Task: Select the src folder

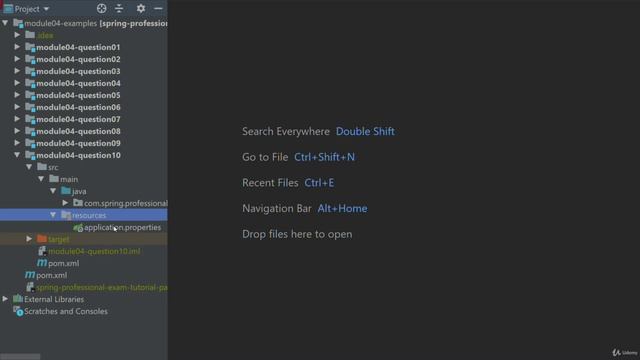Action: tap(53, 167)
